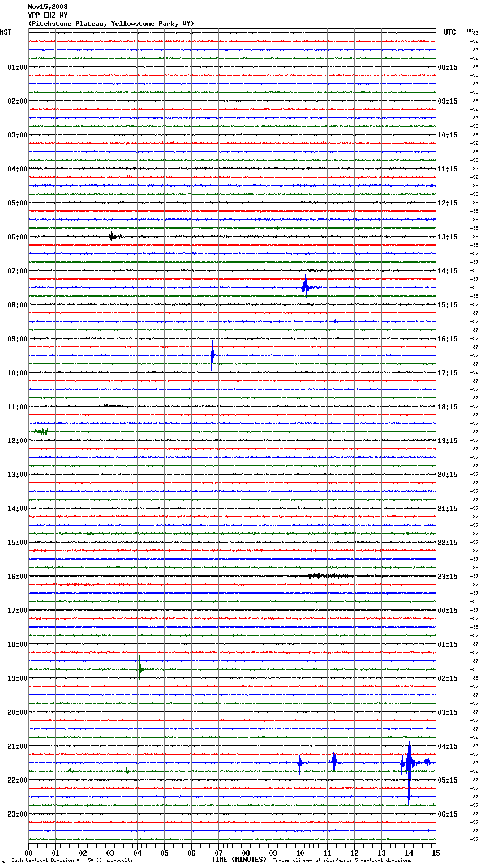481x868 pixels.
Task: Select minute 10 on the time axis
Action: click(300, 853)
